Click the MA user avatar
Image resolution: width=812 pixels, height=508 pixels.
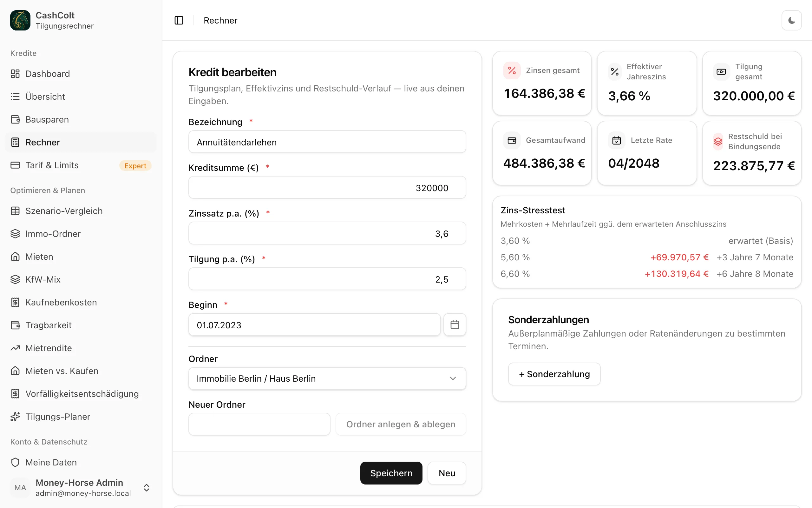20,487
